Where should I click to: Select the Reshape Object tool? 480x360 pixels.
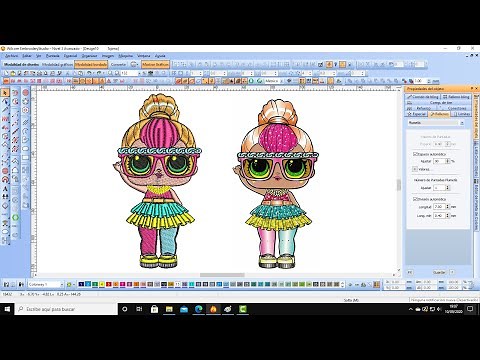pos(5,101)
